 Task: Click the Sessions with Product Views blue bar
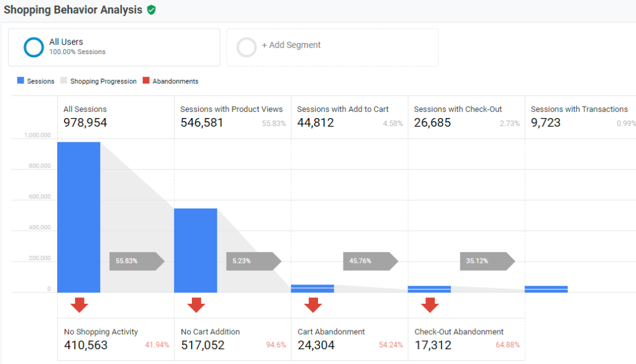(x=196, y=250)
